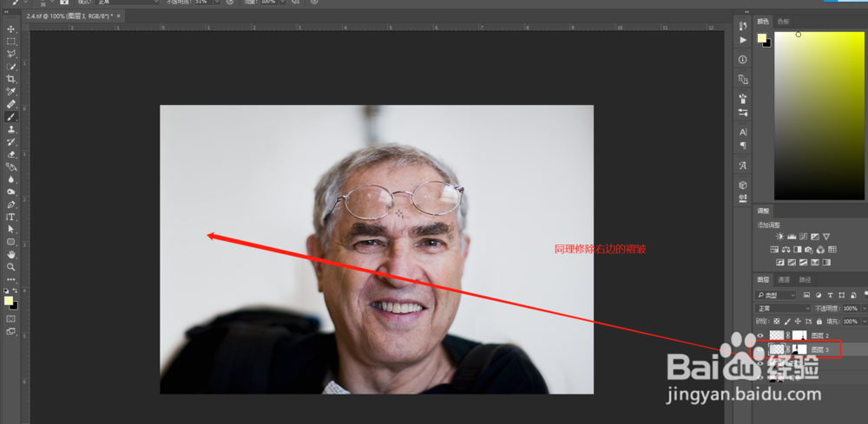Add a Brightness/Contrast adjustment
868x424 pixels.
click(x=780, y=237)
